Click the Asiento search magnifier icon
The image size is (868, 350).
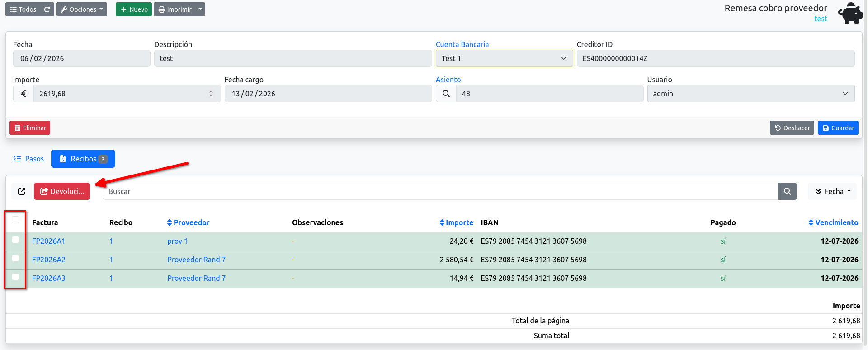tap(446, 94)
